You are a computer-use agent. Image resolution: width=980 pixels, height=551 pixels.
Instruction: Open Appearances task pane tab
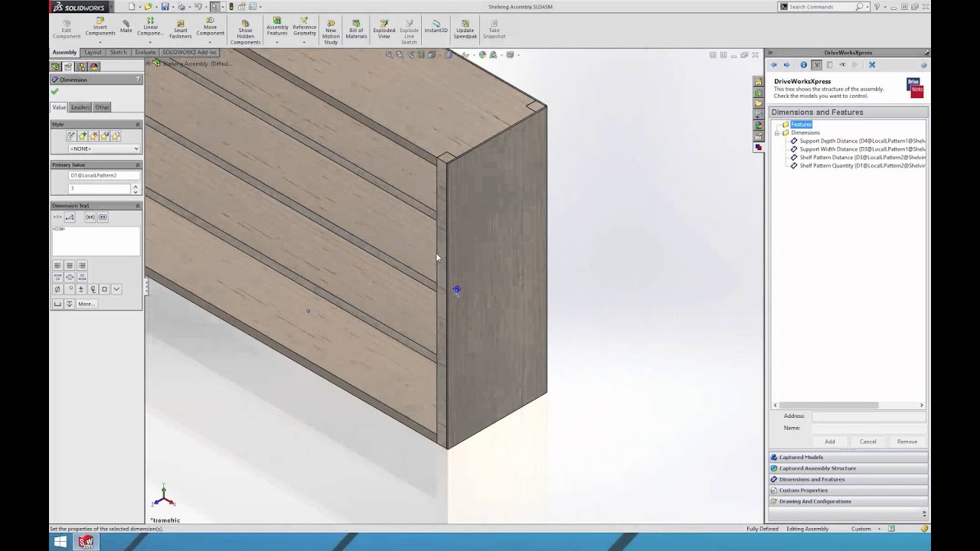coord(758,126)
